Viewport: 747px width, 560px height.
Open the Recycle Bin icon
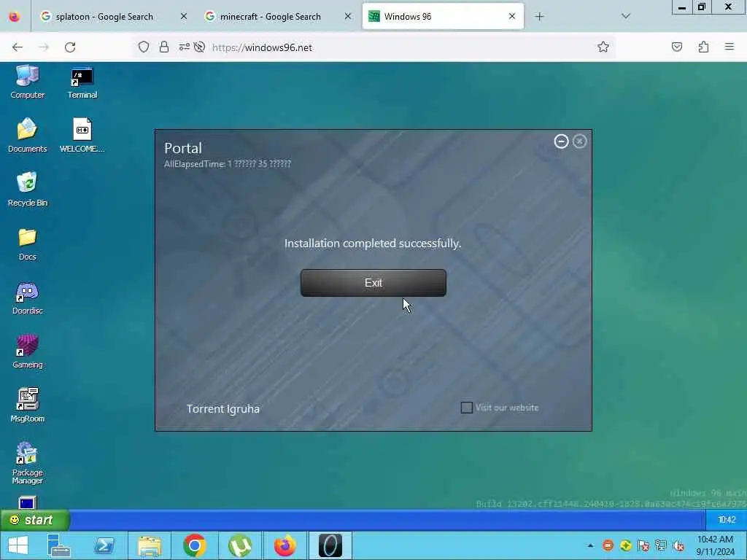tap(27, 189)
